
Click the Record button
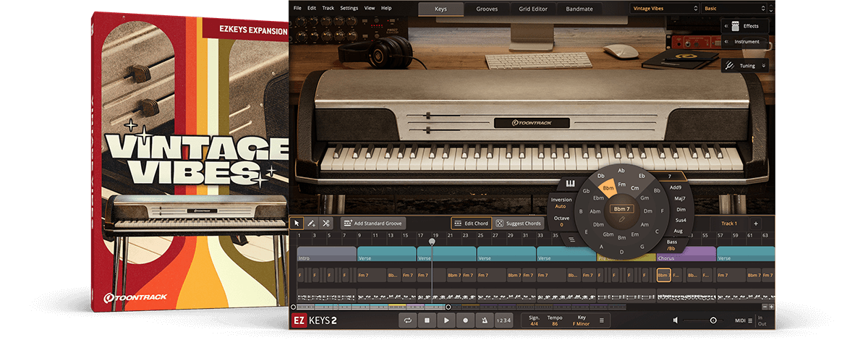[x=465, y=320]
